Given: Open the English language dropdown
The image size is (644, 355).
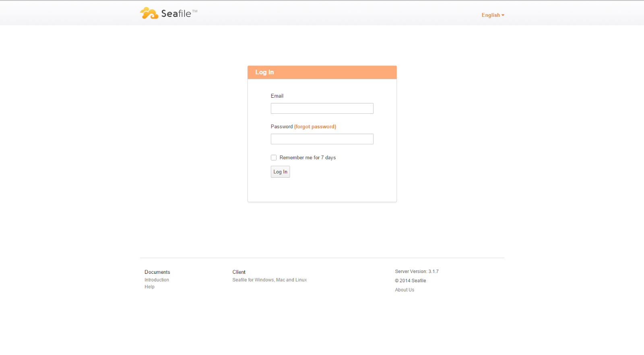Looking at the screenshot, I should point(493,15).
